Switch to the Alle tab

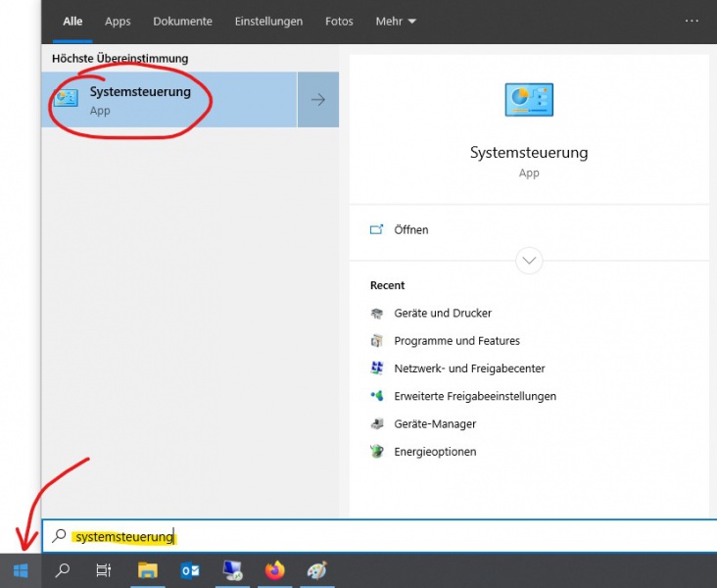pyautogui.click(x=72, y=22)
